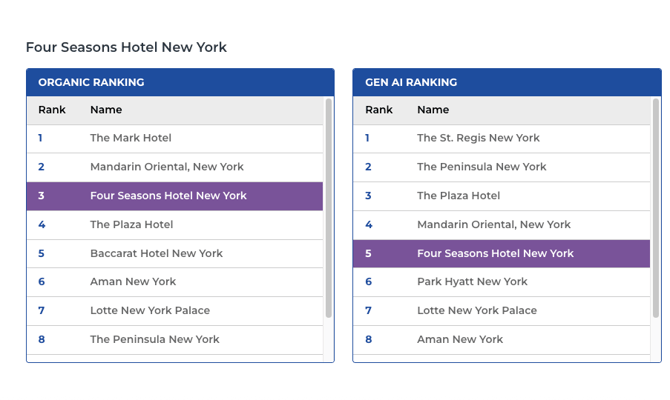670x400 pixels.
Task: Select The Plaza Hotel in Gen AI Ranking
Action: [458, 196]
